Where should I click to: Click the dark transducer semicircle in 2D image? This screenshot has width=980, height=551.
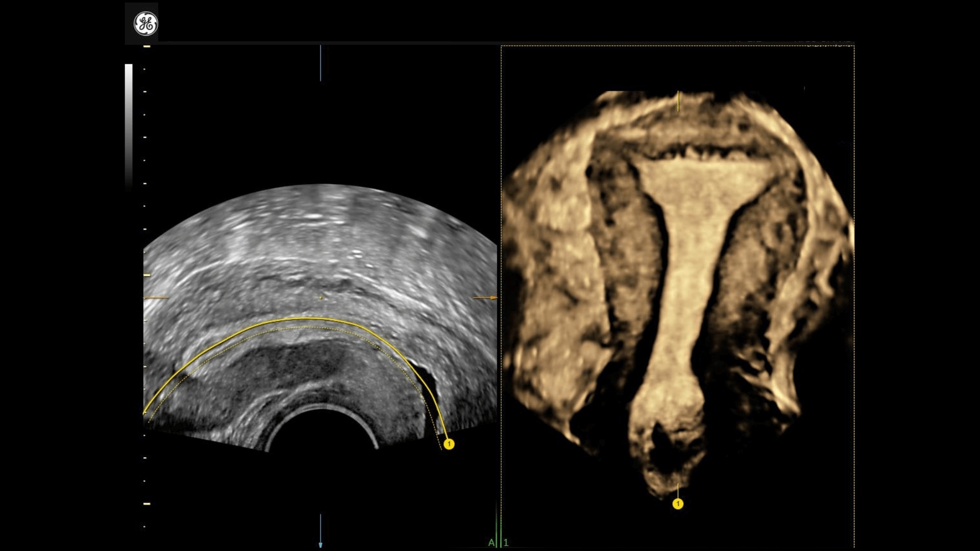point(322,431)
